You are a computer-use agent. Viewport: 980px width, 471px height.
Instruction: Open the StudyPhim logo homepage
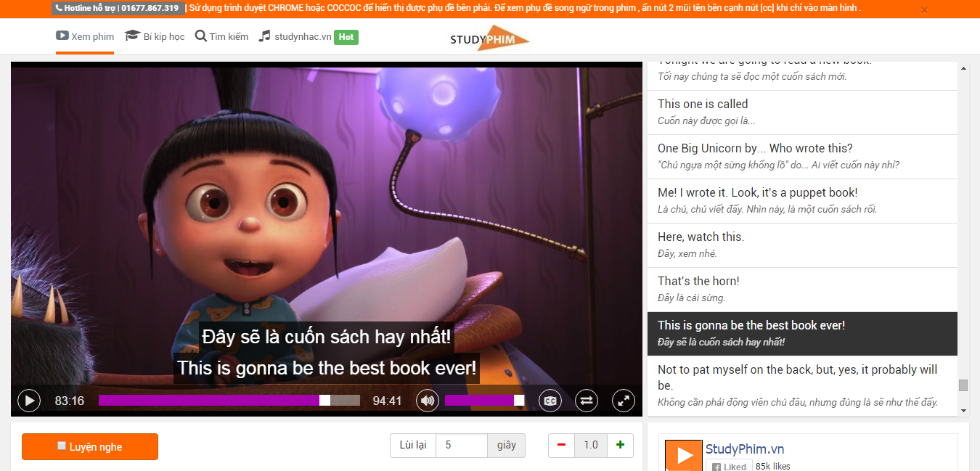(x=490, y=38)
